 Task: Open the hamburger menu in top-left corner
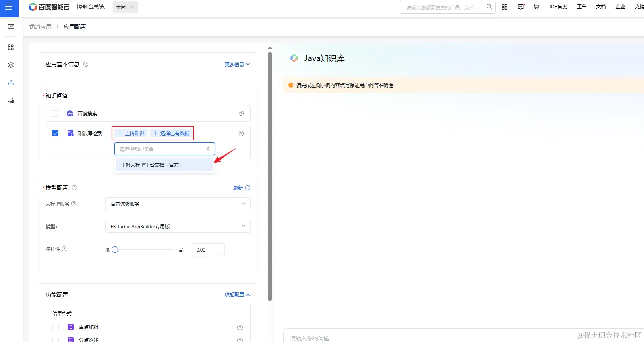[x=8, y=7]
